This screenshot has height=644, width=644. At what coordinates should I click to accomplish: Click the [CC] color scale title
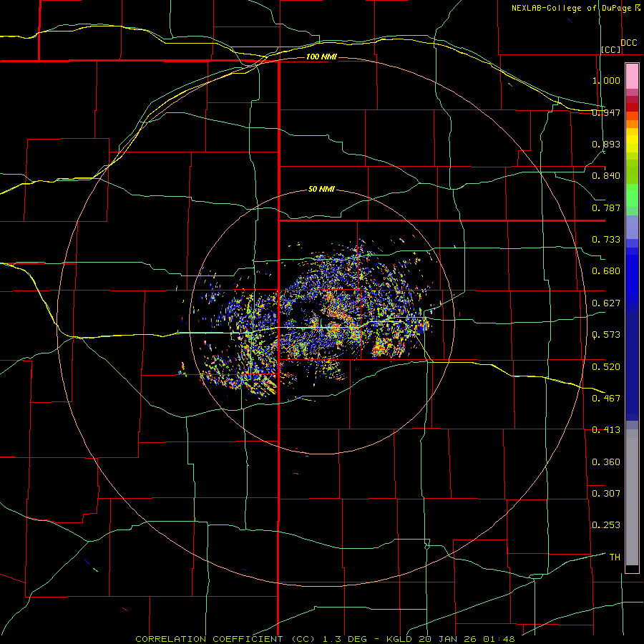[611, 49]
